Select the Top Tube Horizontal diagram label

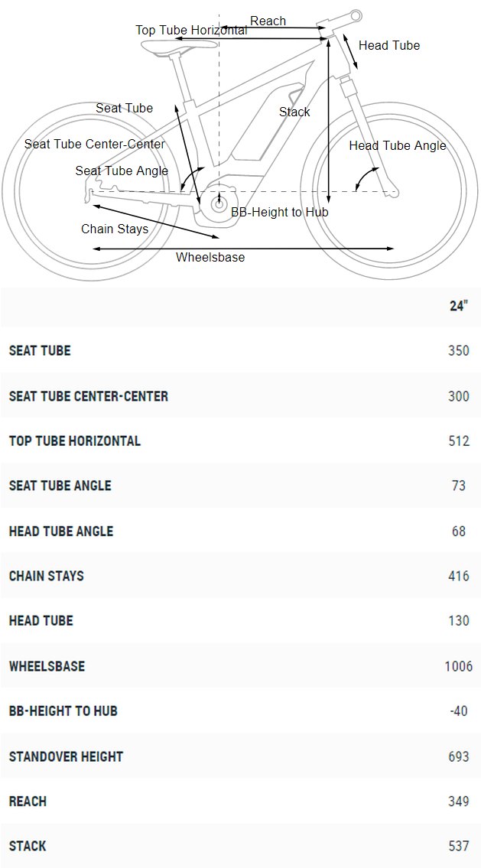tap(191, 31)
